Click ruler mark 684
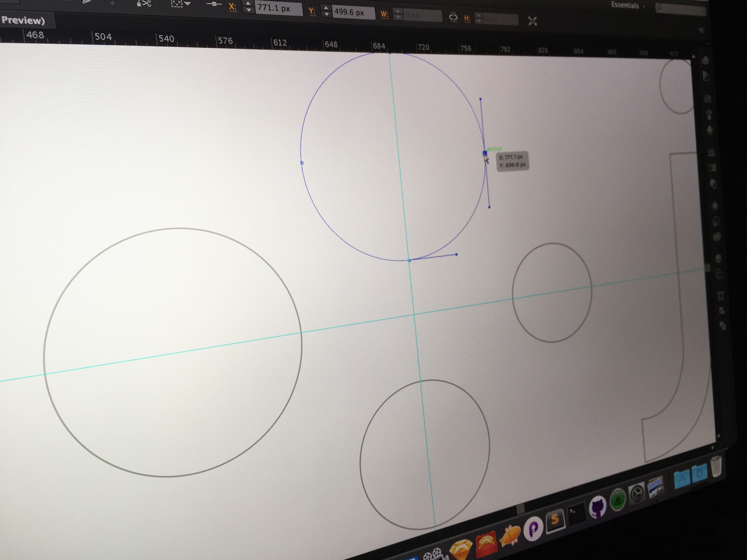747x560 pixels. pos(379,46)
